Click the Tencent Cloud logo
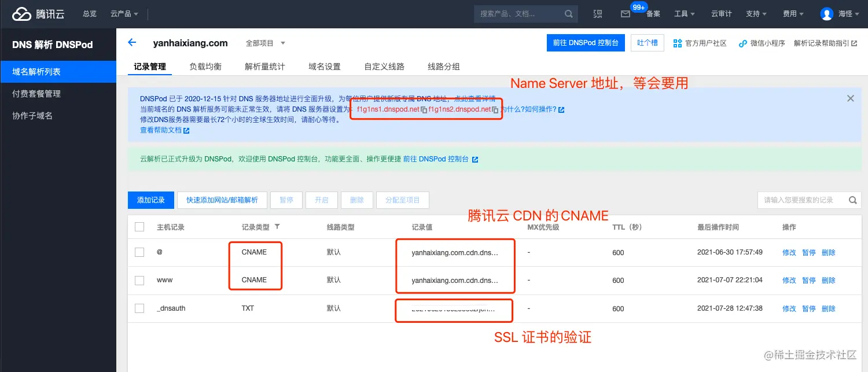 (38, 14)
